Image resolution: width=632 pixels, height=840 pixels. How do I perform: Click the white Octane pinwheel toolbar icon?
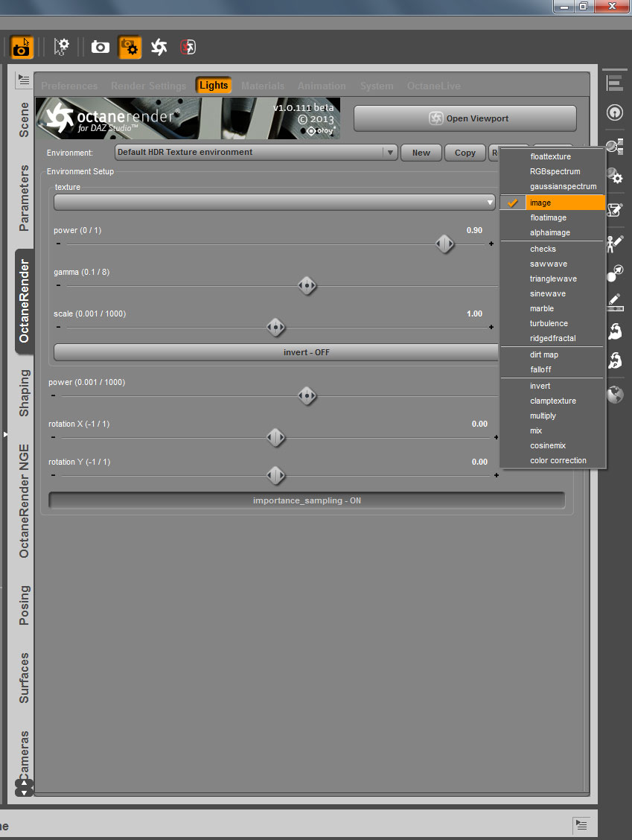[159, 47]
